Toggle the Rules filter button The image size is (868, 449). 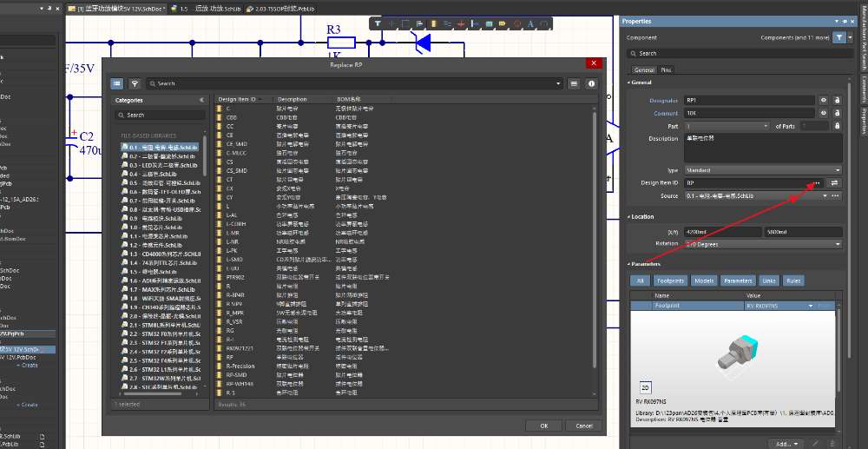tap(792, 281)
